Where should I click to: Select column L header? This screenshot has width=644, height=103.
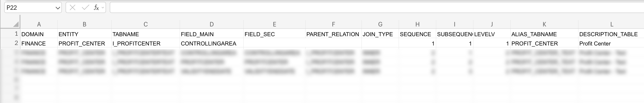click(611, 24)
